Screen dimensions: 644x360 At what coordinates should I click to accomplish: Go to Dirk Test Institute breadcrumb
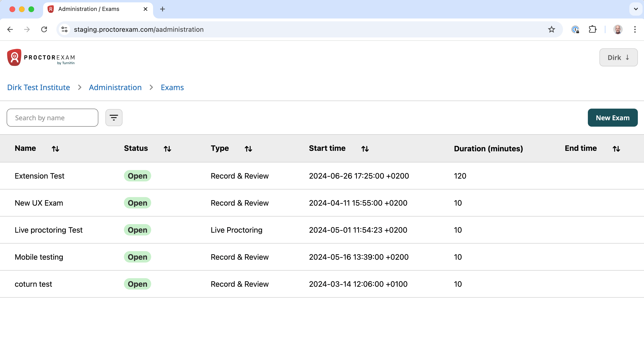tap(38, 88)
